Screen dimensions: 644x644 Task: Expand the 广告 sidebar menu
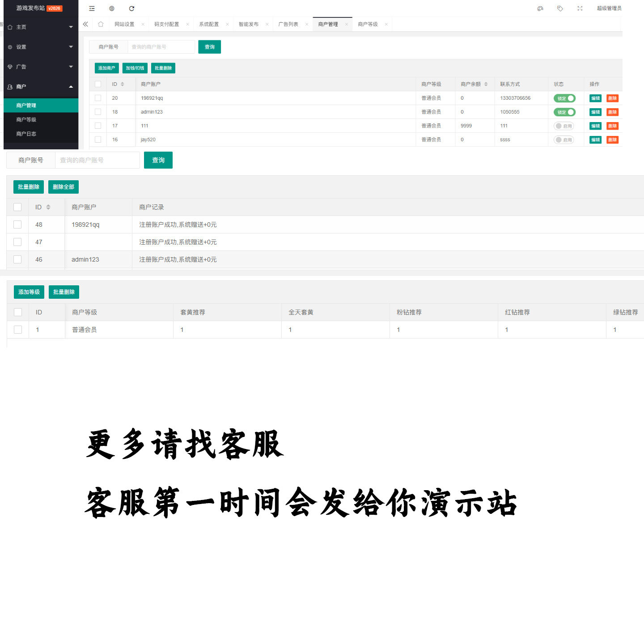[x=40, y=67]
